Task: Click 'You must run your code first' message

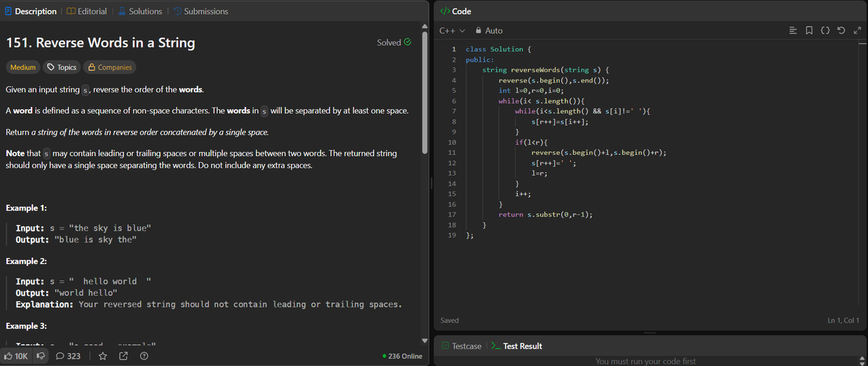Action: point(646,361)
